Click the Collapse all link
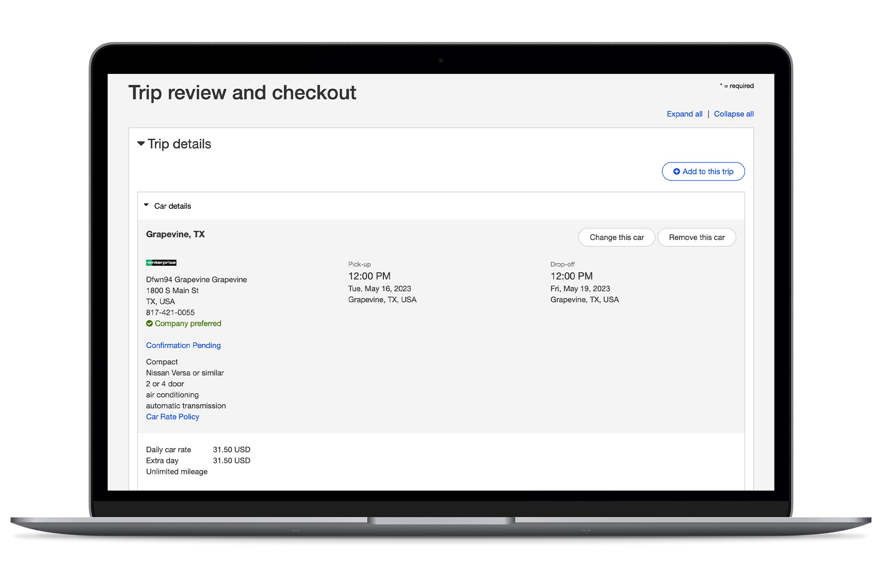This screenshot has width=882, height=588. pyautogui.click(x=733, y=114)
